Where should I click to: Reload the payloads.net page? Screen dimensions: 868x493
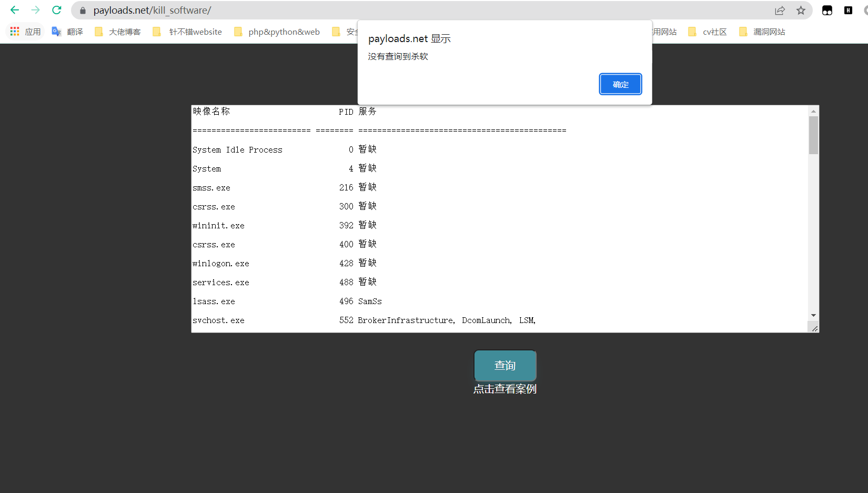pos(57,10)
